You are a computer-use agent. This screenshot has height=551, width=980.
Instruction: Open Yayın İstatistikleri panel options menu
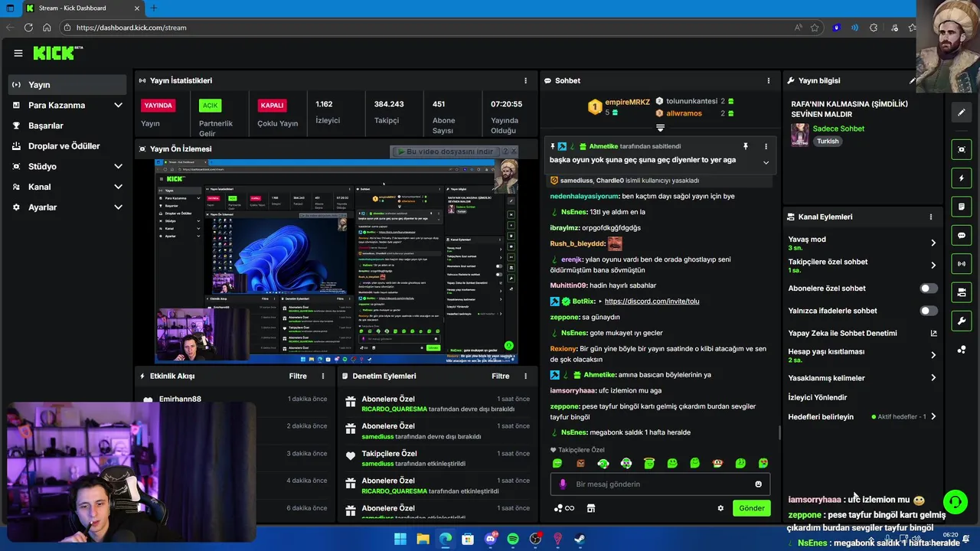(x=525, y=80)
